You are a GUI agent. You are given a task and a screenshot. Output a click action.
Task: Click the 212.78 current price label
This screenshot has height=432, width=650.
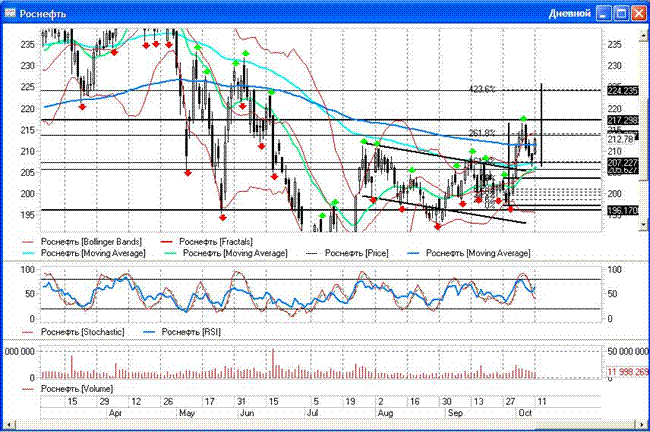coord(621,139)
